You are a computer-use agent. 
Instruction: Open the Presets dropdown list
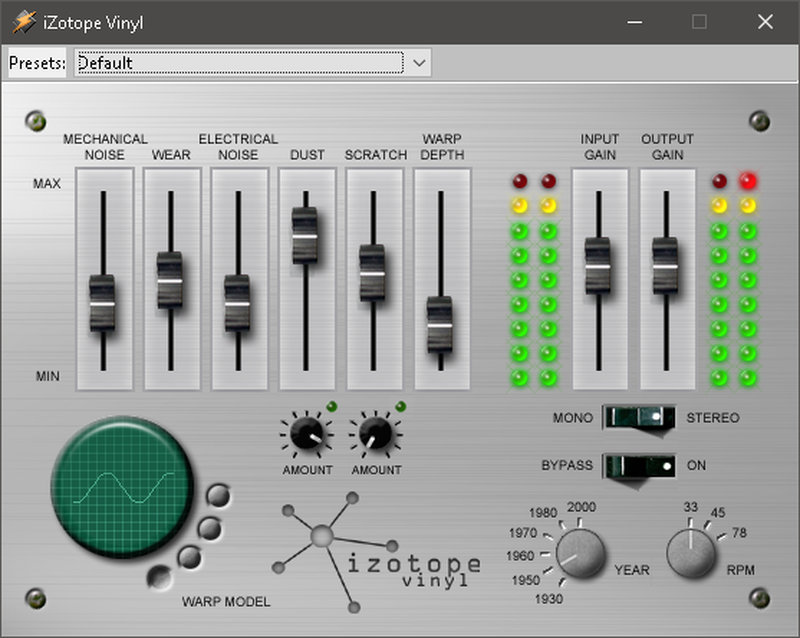coord(238,63)
